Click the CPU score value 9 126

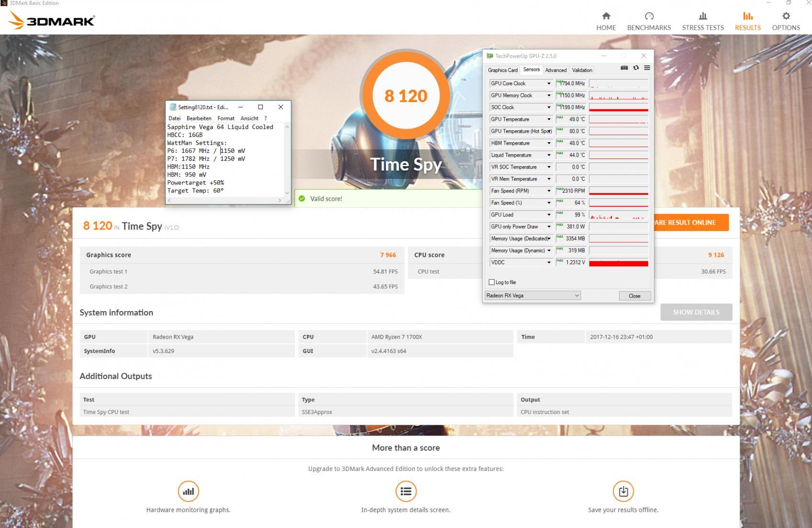(716, 255)
